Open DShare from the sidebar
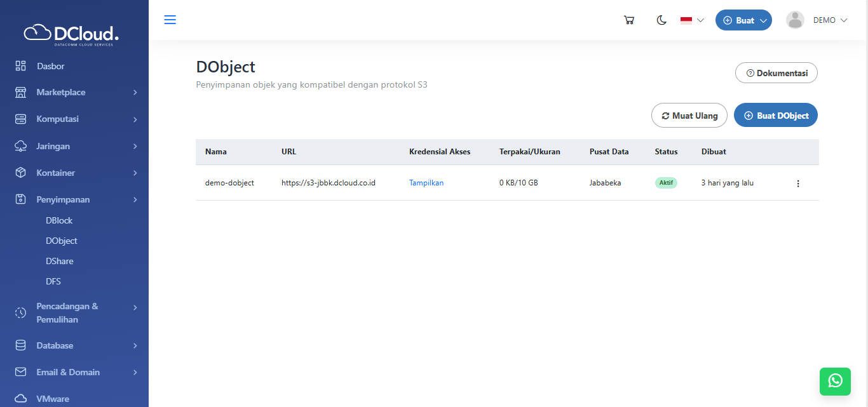This screenshot has width=868, height=407. click(x=59, y=261)
